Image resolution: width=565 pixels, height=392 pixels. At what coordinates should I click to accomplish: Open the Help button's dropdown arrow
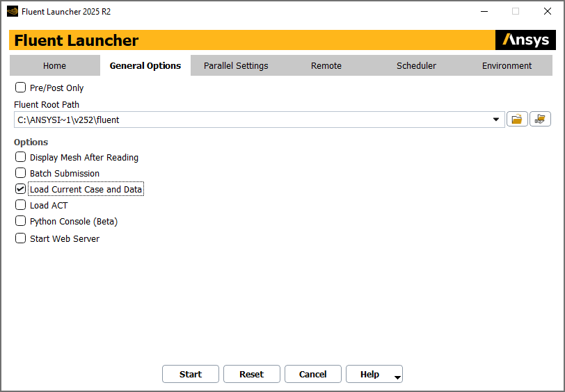pyautogui.click(x=397, y=377)
